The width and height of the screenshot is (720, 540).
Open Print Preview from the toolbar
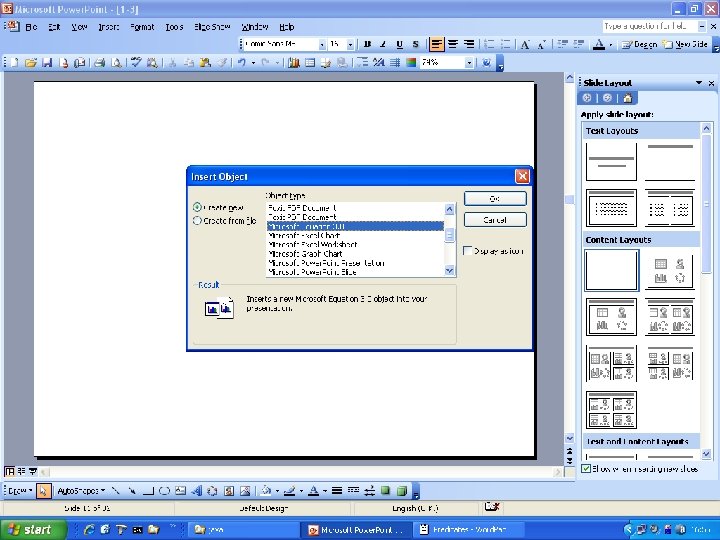click(116, 62)
